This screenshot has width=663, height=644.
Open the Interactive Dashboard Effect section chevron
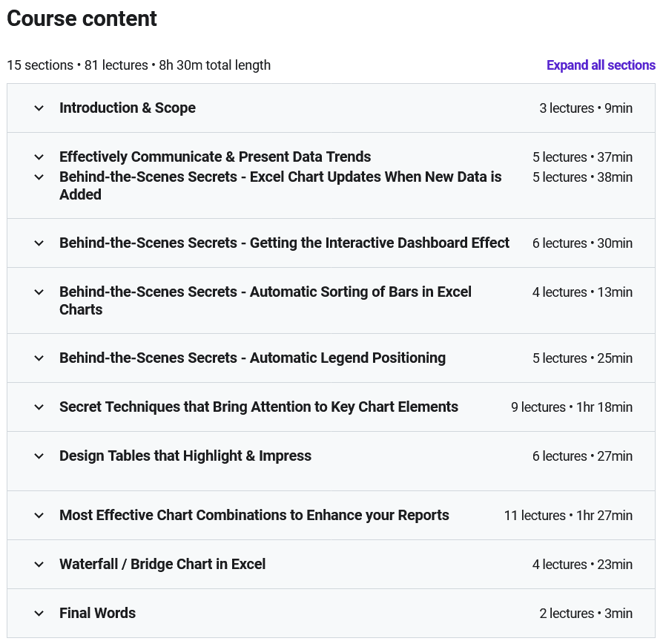(39, 243)
